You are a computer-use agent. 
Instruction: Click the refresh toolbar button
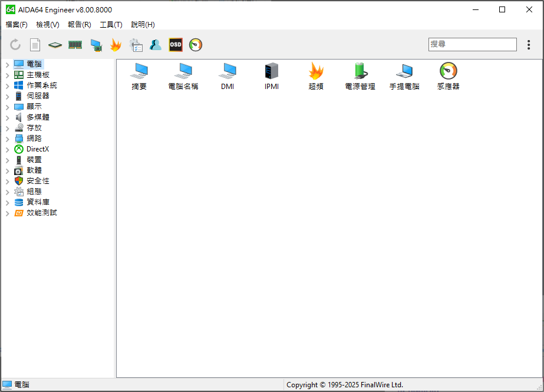coord(15,45)
